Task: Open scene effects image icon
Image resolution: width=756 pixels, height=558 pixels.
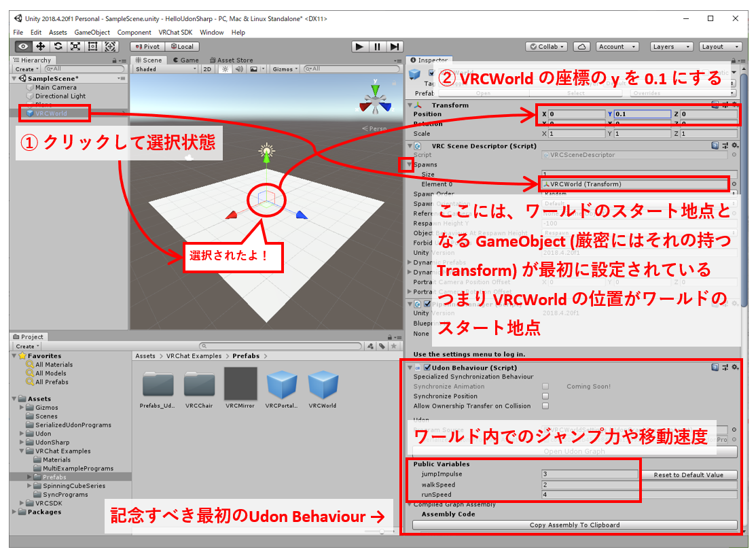Action: (x=253, y=69)
